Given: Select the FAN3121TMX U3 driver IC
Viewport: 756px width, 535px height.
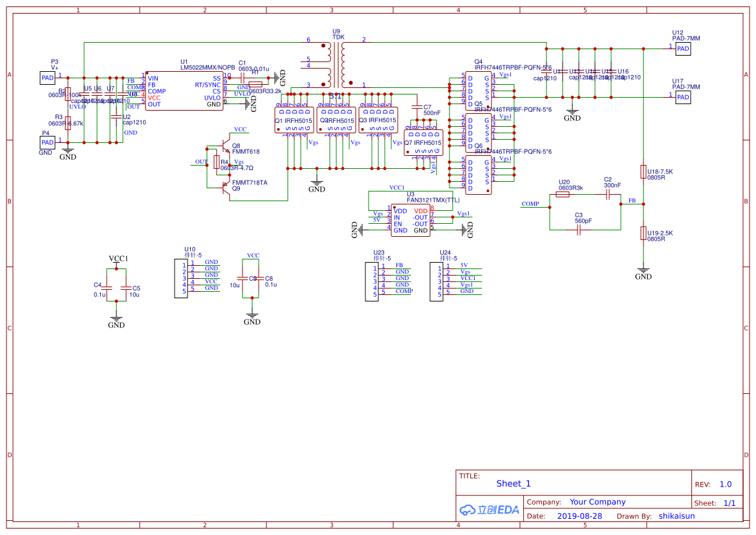Looking at the screenshot, I should 410,221.
